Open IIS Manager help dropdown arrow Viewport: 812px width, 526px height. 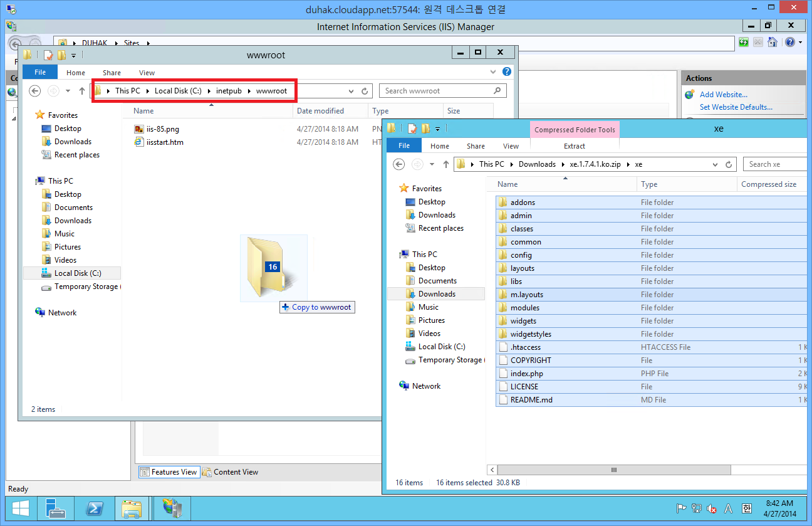click(800, 43)
